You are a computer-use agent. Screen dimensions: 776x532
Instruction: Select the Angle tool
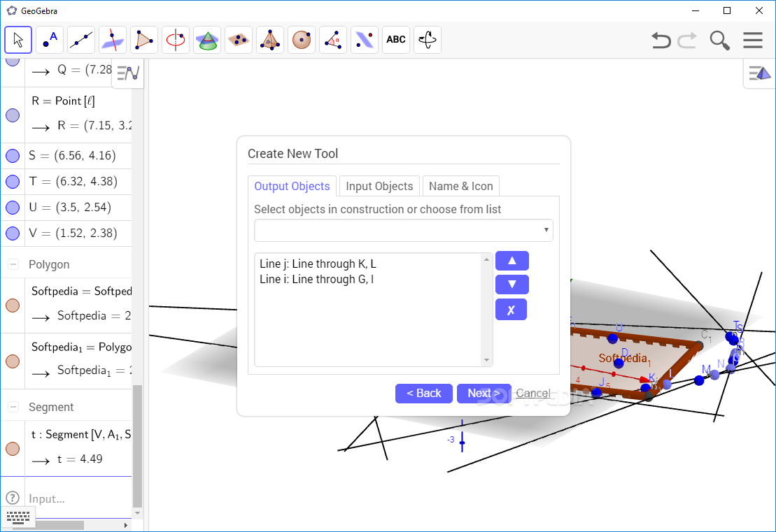333,40
